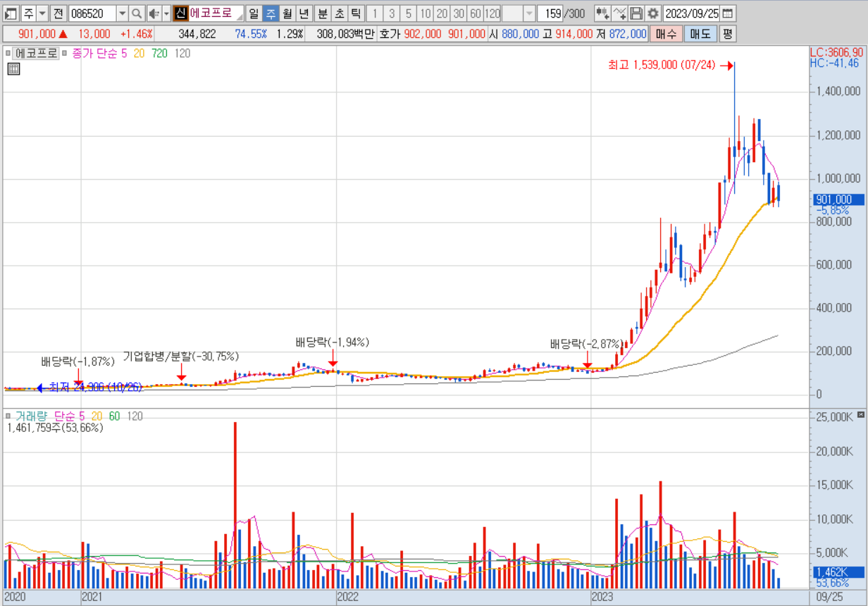
Task: Click the 배당락(-1.87%) event label
Action: (x=77, y=361)
